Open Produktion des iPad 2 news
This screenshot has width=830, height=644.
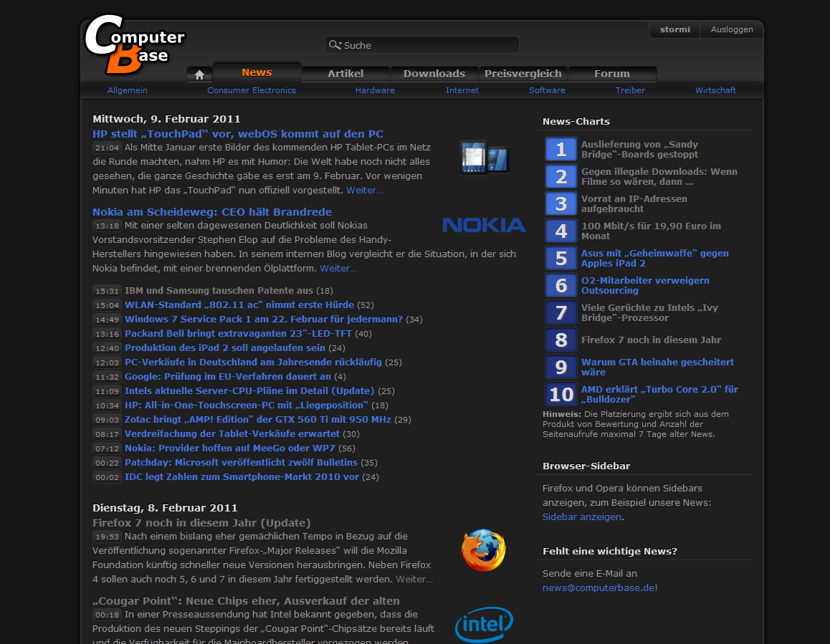click(x=225, y=347)
